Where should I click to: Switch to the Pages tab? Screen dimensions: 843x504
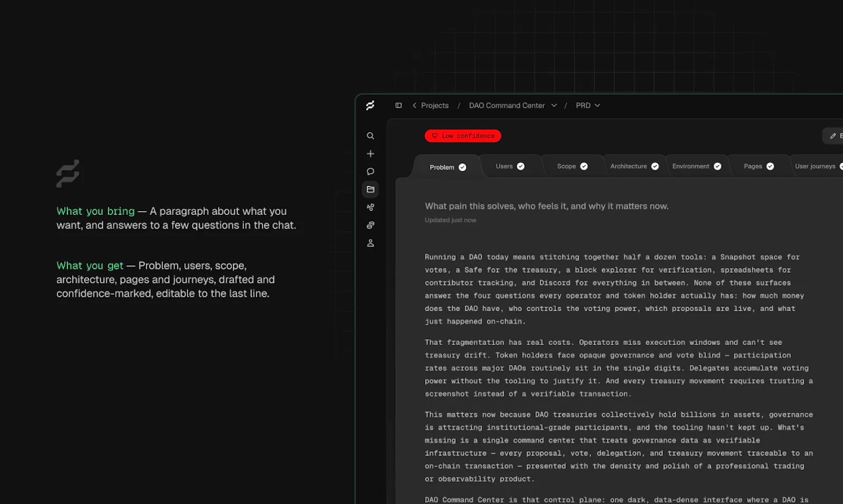[759, 166]
